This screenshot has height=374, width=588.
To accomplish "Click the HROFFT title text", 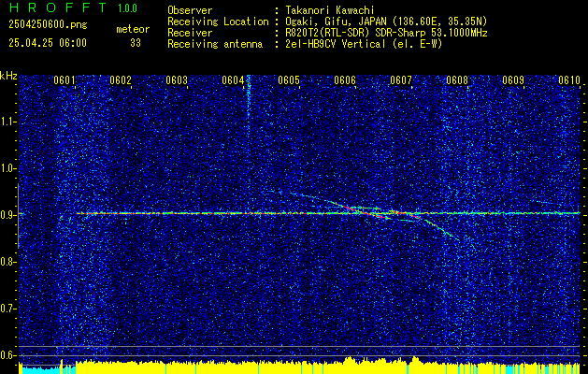I will (58, 7).
